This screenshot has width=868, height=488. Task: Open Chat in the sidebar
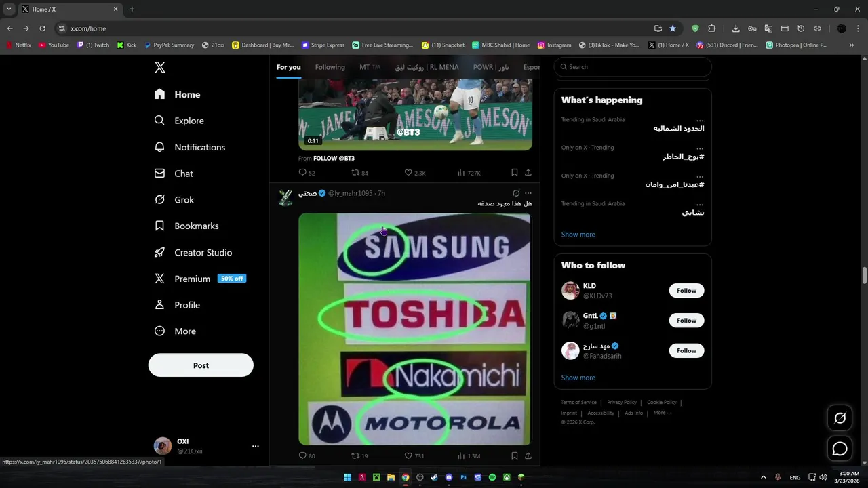(174, 174)
